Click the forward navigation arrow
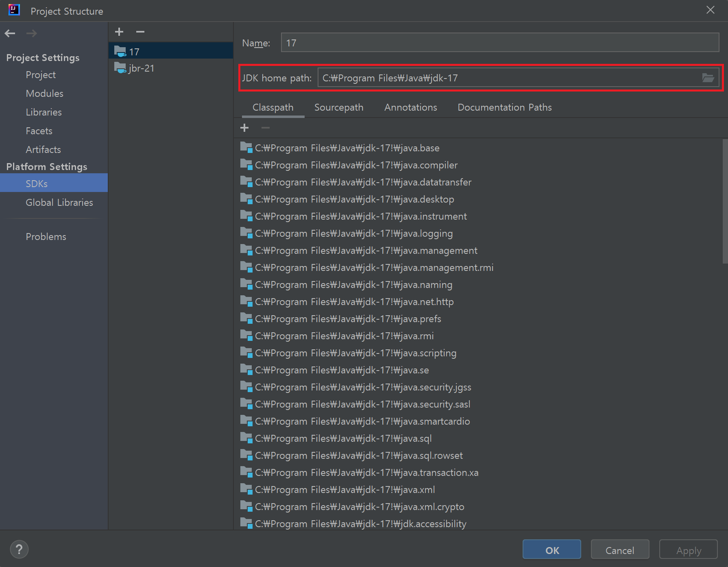Viewport: 728px width, 567px height. pyautogui.click(x=31, y=33)
